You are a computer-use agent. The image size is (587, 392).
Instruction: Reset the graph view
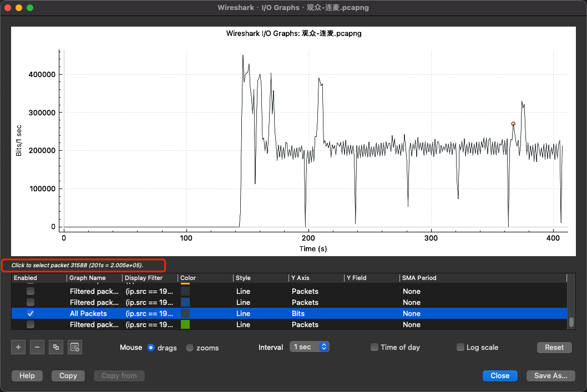click(554, 348)
